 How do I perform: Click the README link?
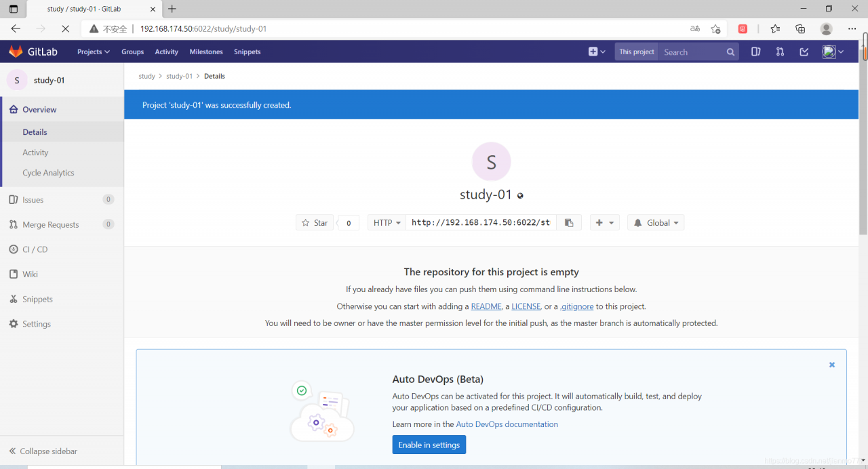tap(486, 306)
